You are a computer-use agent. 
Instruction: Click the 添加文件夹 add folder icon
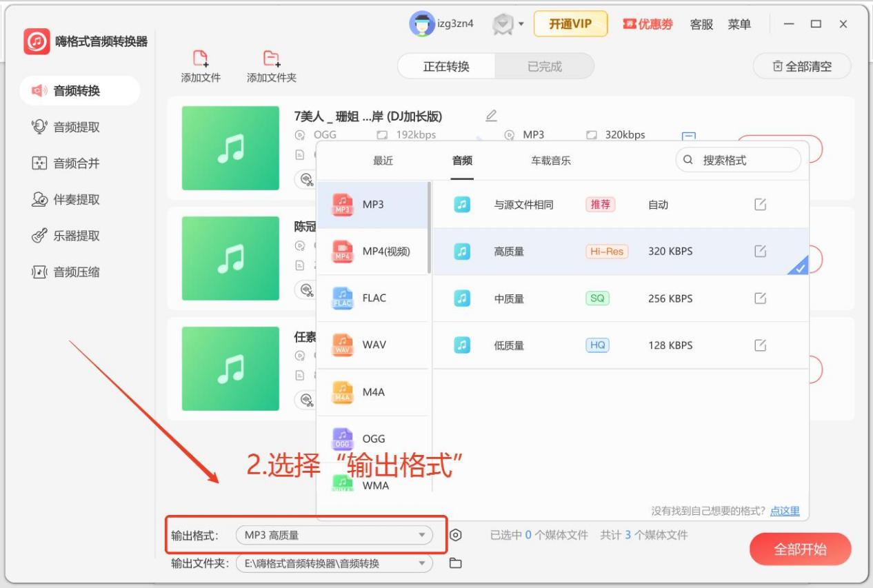point(272,59)
